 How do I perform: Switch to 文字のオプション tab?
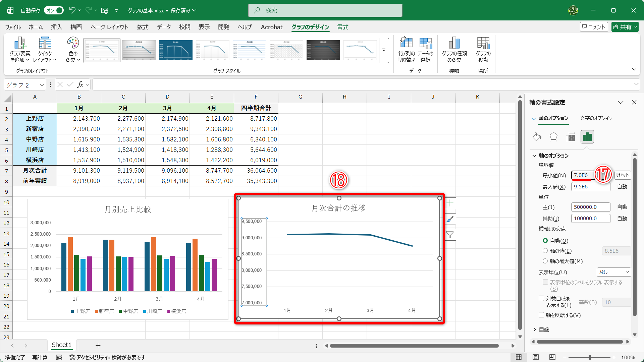tap(595, 118)
